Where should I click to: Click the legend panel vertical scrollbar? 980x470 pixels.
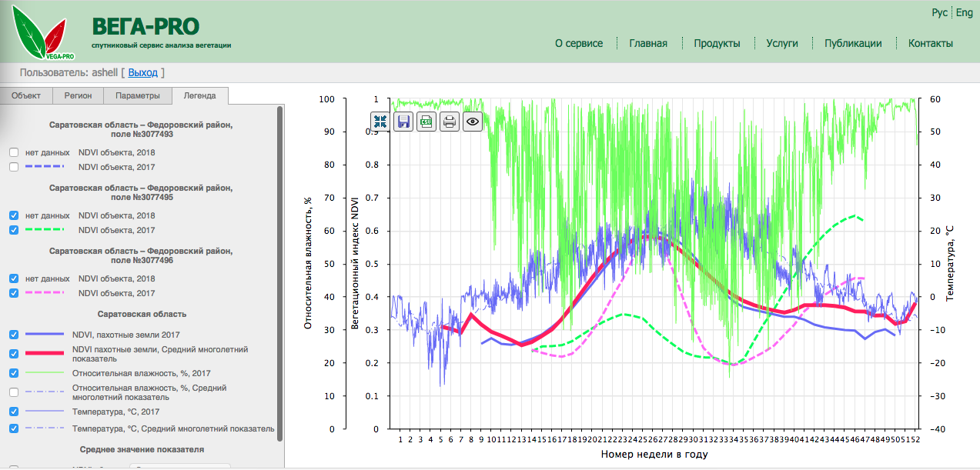[280, 269]
